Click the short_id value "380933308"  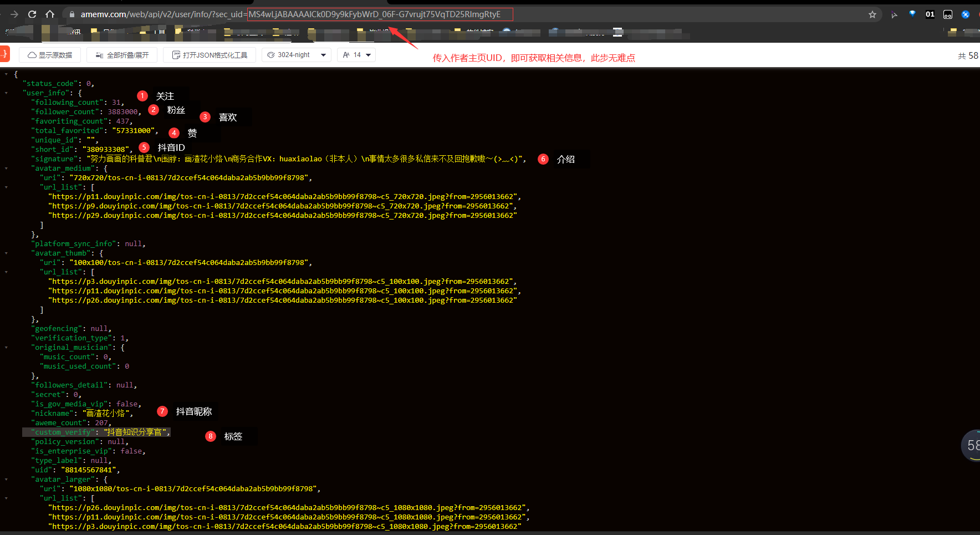(x=105, y=149)
